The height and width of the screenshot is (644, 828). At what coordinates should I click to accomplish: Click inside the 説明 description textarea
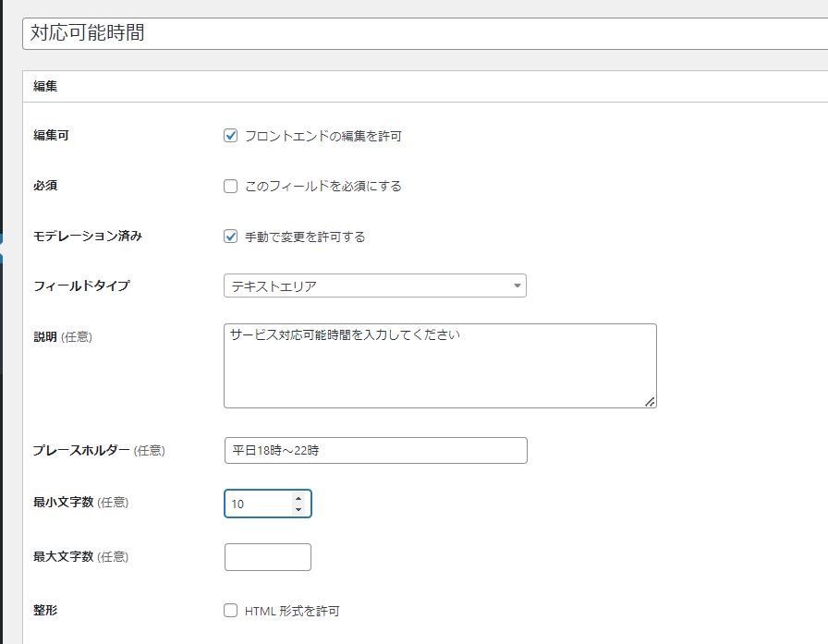tap(439, 365)
